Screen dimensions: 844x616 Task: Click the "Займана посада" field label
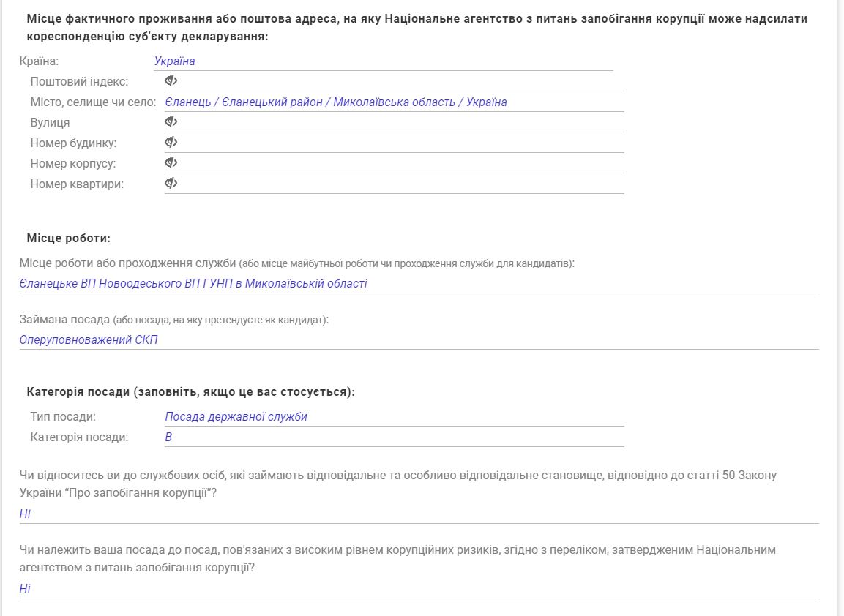(x=64, y=320)
